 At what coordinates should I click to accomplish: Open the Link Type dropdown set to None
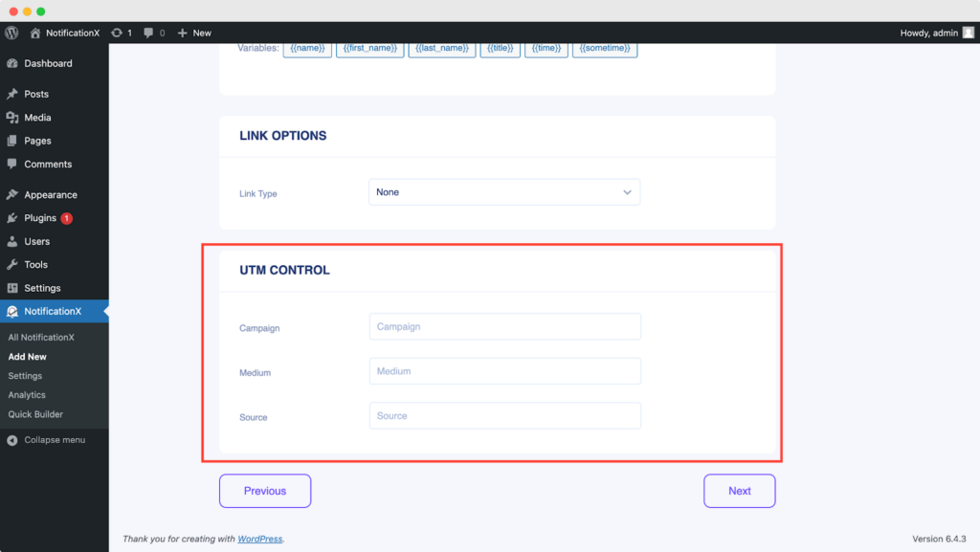(504, 191)
